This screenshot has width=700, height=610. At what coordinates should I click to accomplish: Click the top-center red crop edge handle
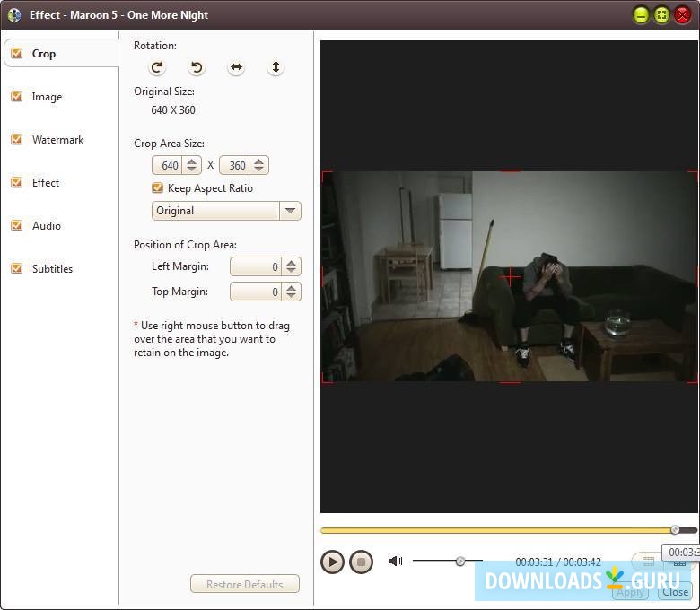click(510, 171)
